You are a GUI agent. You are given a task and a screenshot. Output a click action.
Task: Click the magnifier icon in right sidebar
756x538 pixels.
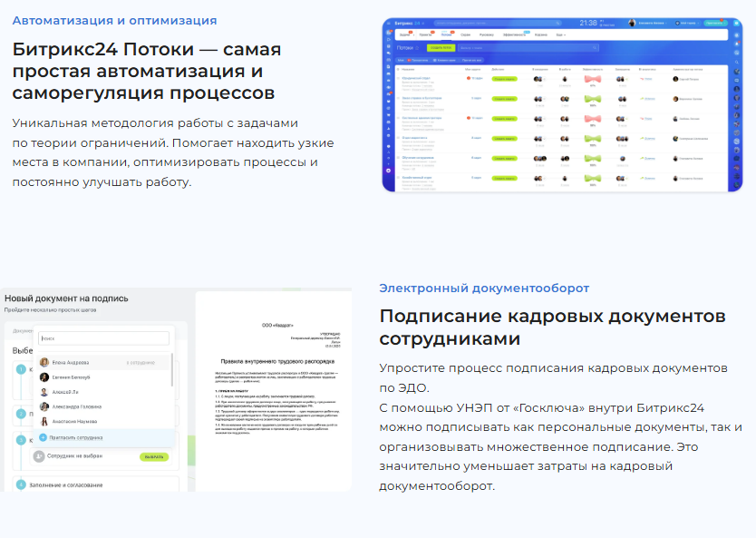737,63
